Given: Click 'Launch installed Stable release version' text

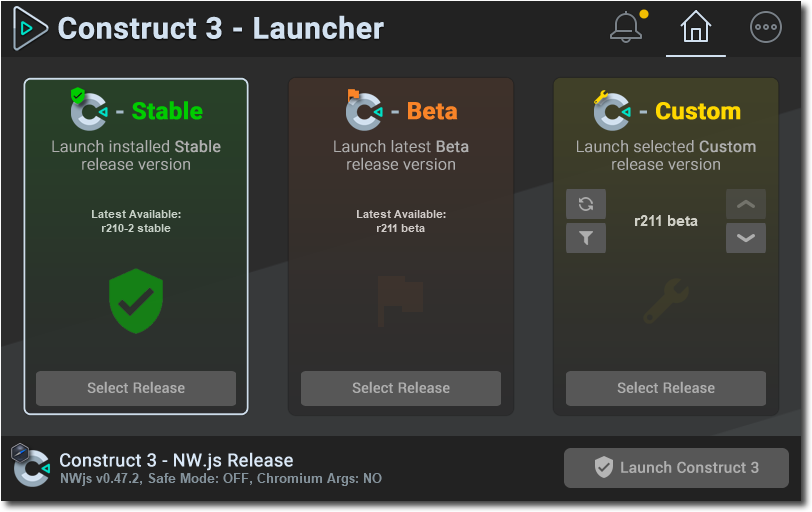Looking at the screenshot, I should pyautogui.click(x=136, y=155).
